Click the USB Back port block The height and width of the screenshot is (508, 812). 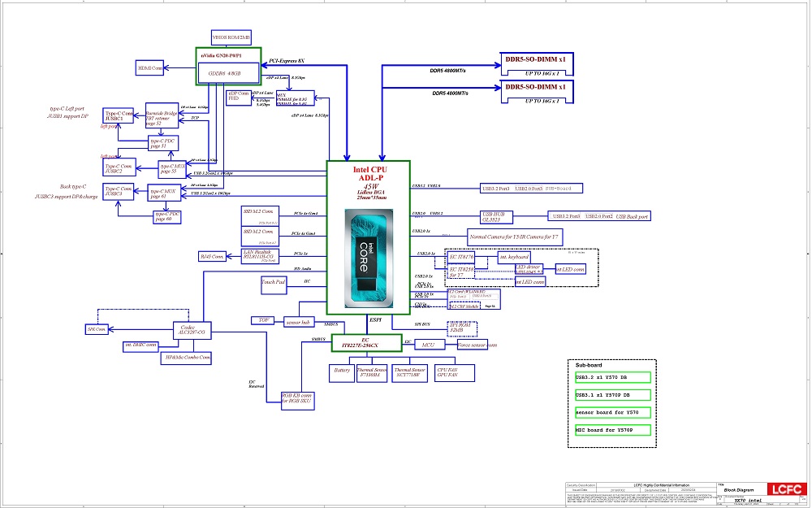[599, 216]
